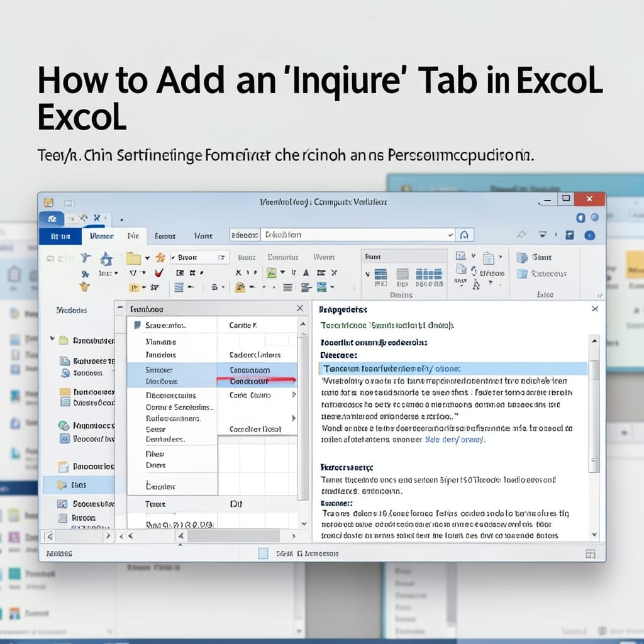The image size is (644, 644).
Task: Click the landscape photo icon in the ribbon
Action: coord(321,287)
